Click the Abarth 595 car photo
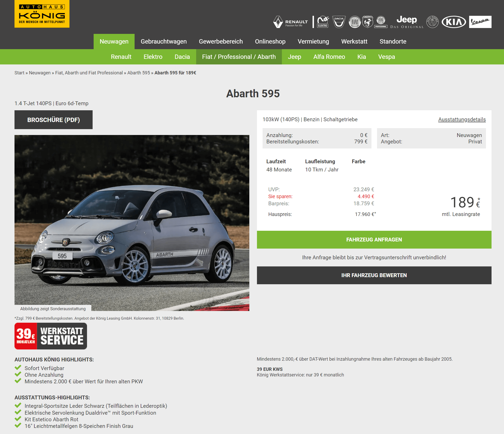The width and height of the screenshot is (504, 434). 132,223
